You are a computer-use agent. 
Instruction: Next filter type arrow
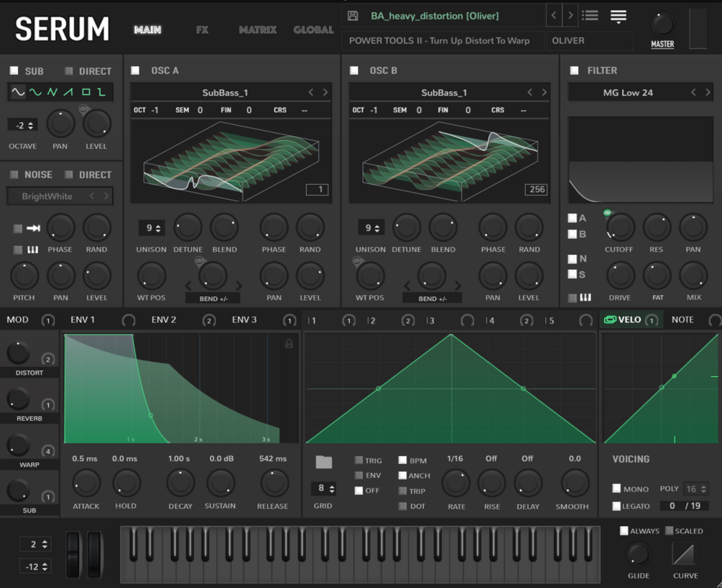pos(708,93)
